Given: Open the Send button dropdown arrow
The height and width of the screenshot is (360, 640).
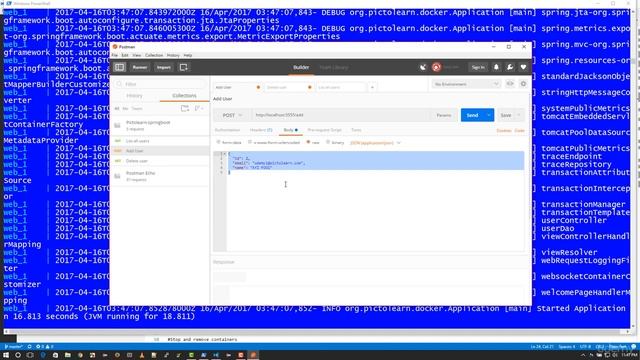Looking at the screenshot, I should coord(489,115).
